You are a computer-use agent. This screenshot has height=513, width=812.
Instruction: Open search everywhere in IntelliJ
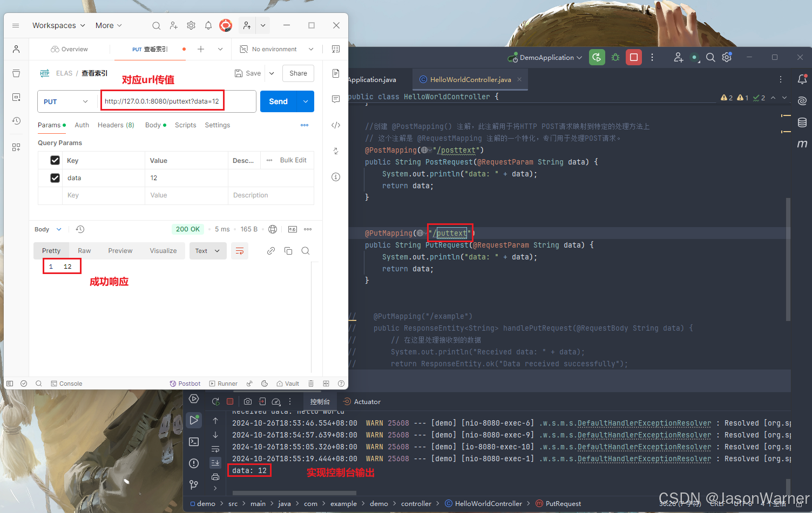coord(710,57)
